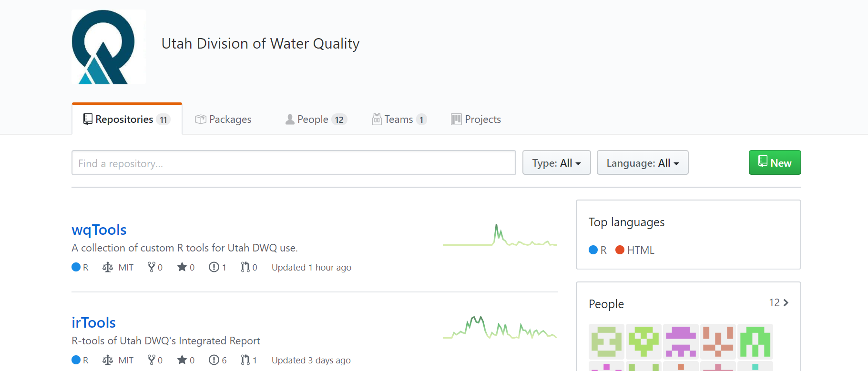Filter by the HTML language red dot
Screen dimensions: 868x371
pyautogui.click(x=620, y=250)
